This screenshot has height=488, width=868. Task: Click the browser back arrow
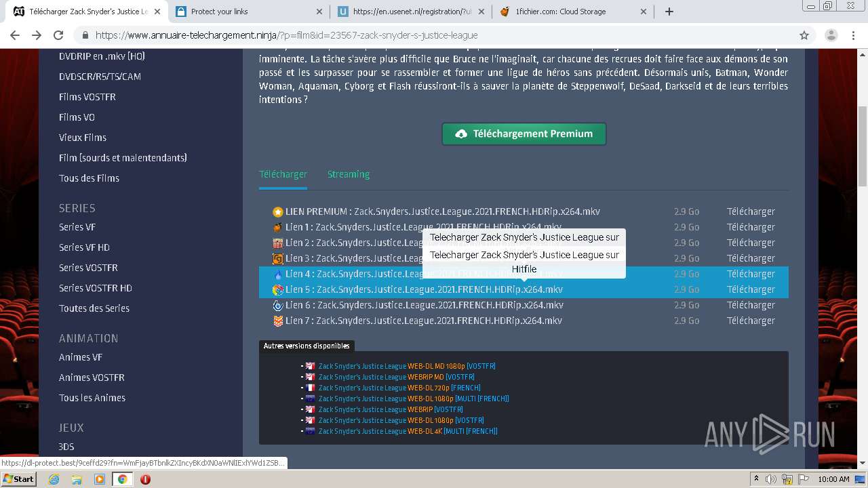(x=15, y=35)
